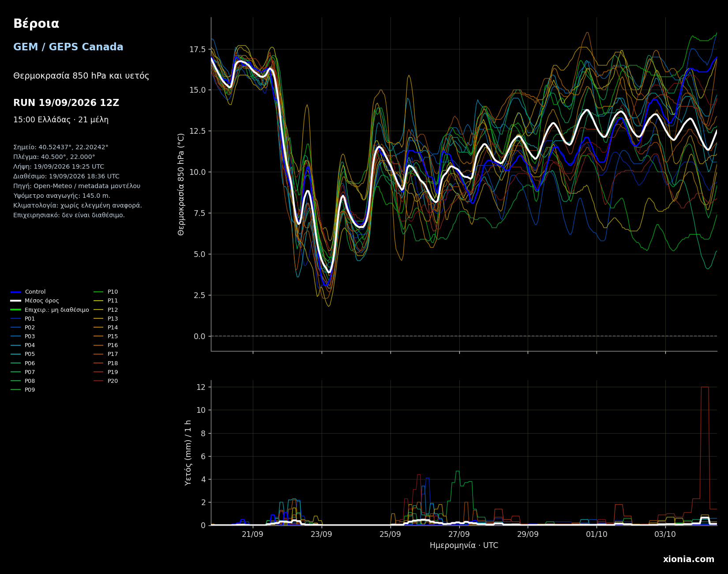
Task: Click the Μέσος όρος white legend swatch
Action: point(16,301)
